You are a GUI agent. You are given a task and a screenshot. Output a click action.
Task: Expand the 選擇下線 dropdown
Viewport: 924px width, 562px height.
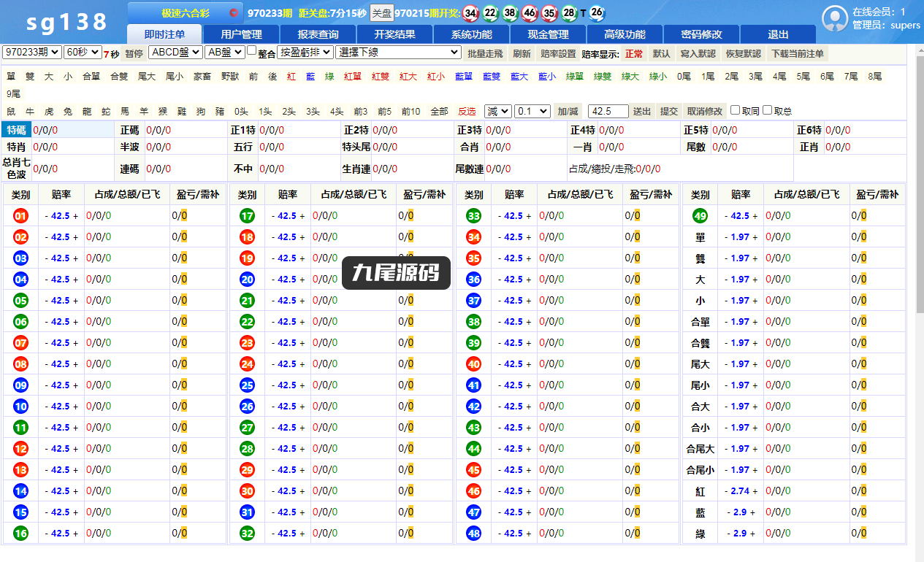coord(398,53)
